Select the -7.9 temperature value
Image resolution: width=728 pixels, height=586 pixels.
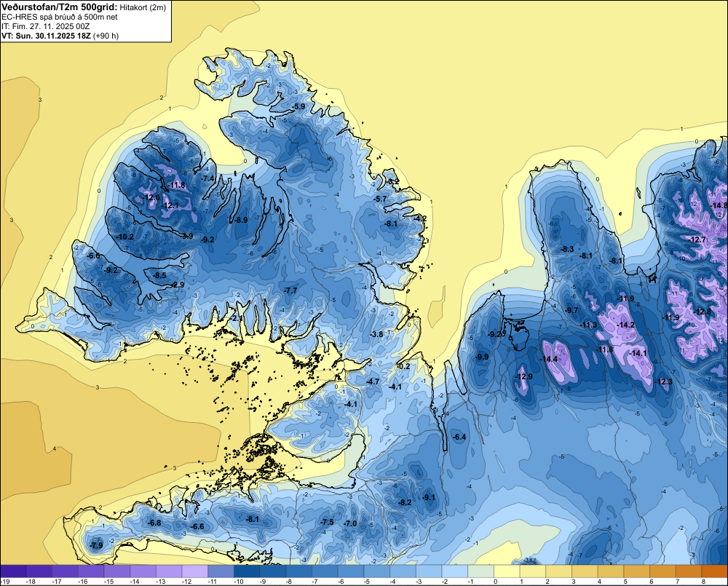pos(96,545)
